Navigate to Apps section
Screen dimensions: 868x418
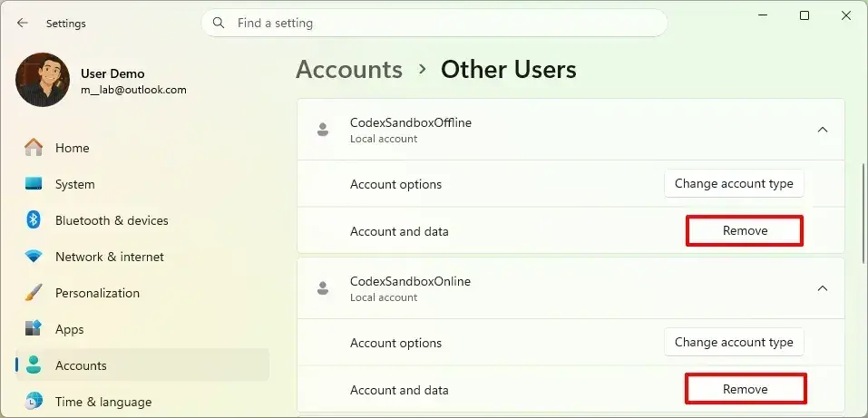click(x=142, y=329)
